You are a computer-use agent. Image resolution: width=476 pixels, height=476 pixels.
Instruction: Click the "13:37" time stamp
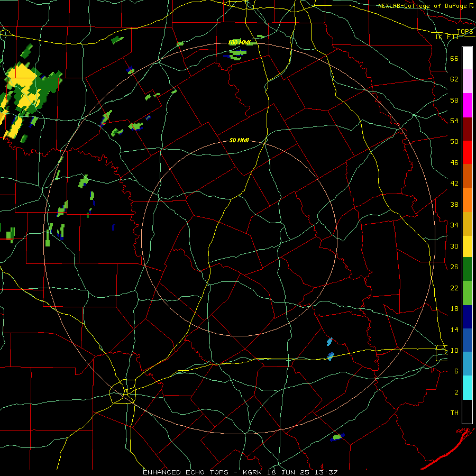click(x=327, y=472)
